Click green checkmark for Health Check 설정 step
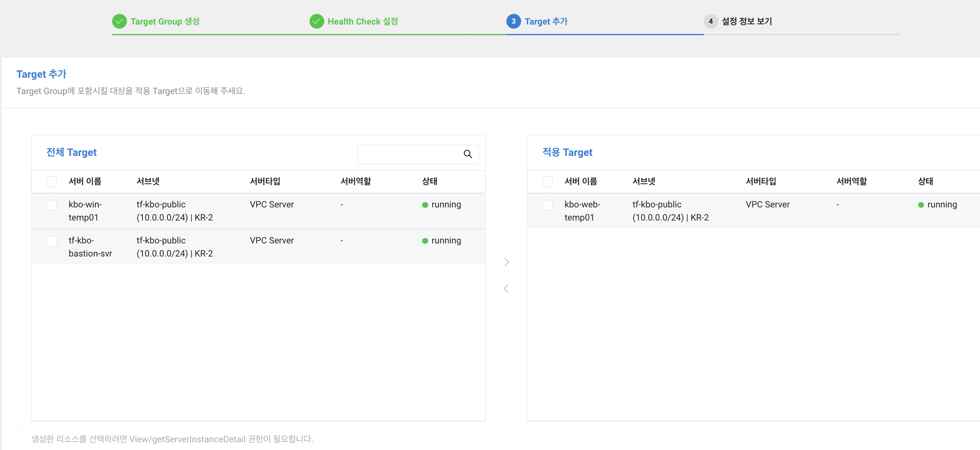This screenshot has width=980, height=450. click(316, 21)
